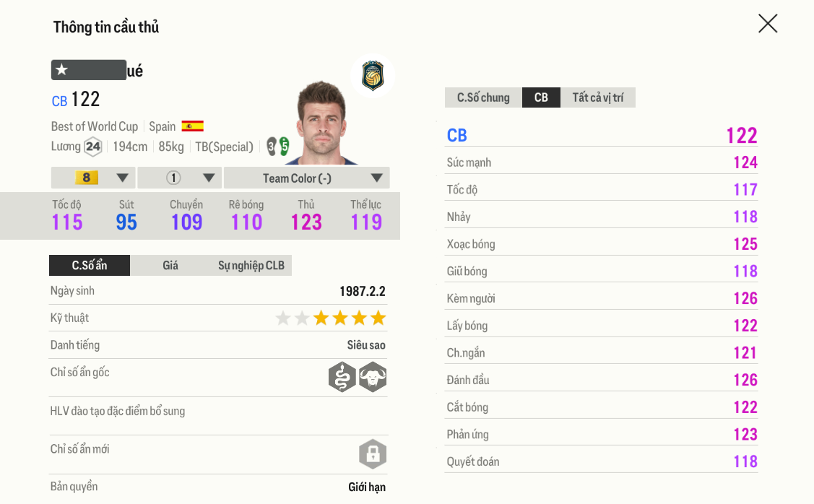The width and height of the screenshot is (814, 504).
Task: Click the club badge emblem icon
Action: 373,76
